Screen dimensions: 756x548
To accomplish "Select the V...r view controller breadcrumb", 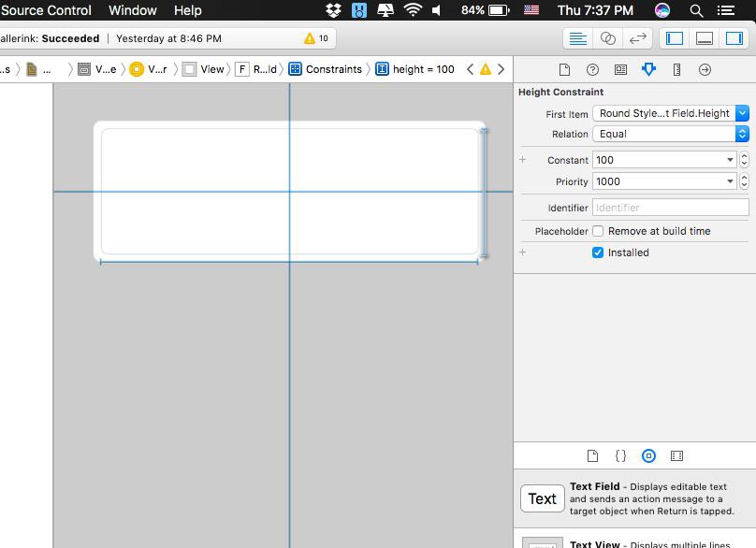I will [149, 69].
